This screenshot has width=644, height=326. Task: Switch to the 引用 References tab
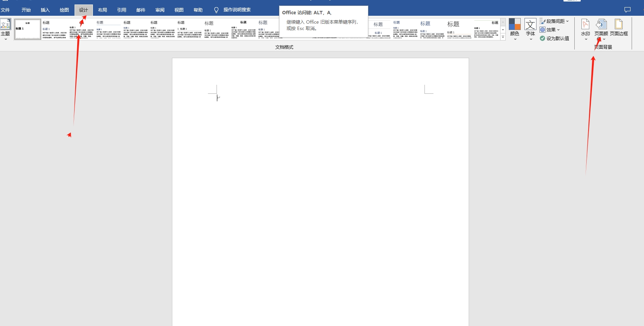coord(122,10)
